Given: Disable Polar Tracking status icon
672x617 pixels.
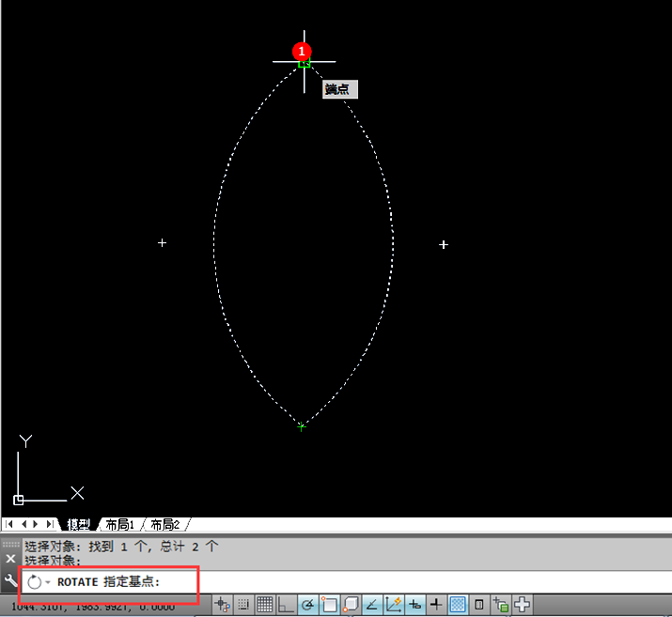Looking at the screenshot, I should [x=307, y=605].
